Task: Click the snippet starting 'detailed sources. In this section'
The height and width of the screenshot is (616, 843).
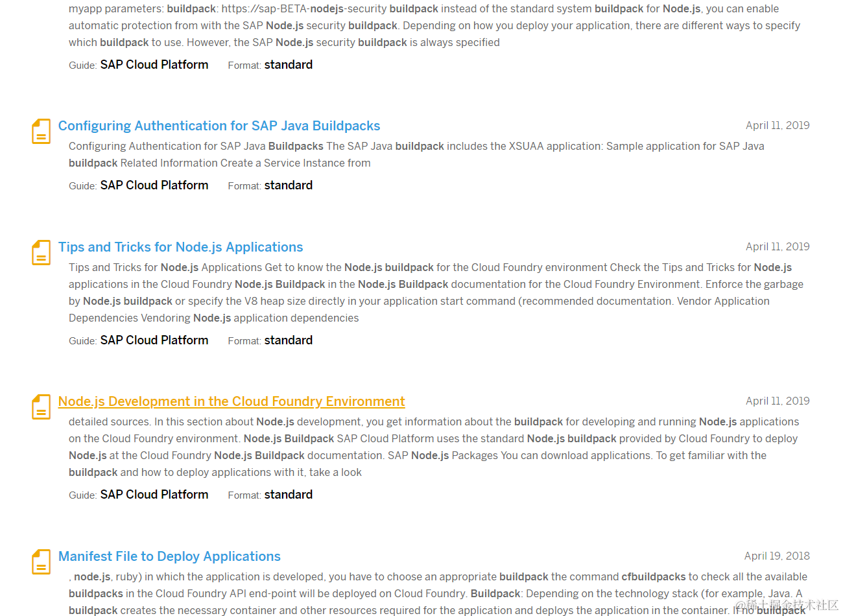Action: [434, 447]
